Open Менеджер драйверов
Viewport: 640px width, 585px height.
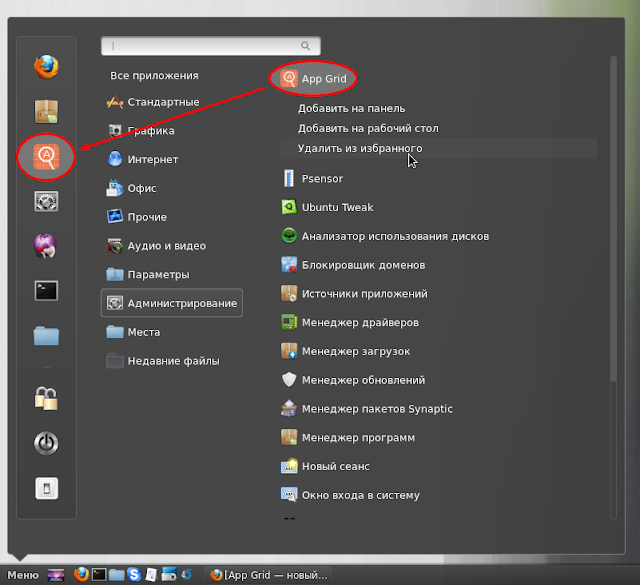click(x=350, y=323)
